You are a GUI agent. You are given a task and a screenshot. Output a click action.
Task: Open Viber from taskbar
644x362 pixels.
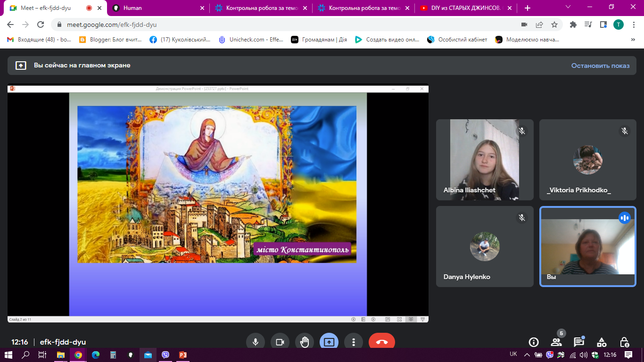click(165, 355)
